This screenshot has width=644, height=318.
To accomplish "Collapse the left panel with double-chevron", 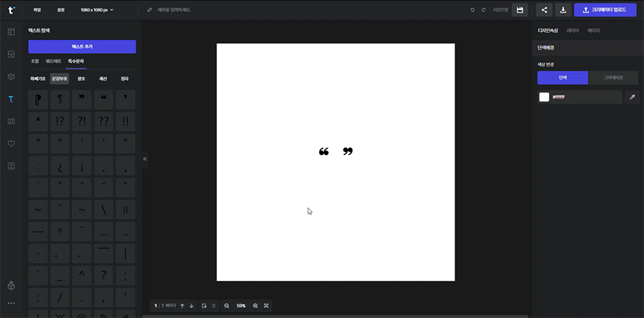I will (145, 159).
